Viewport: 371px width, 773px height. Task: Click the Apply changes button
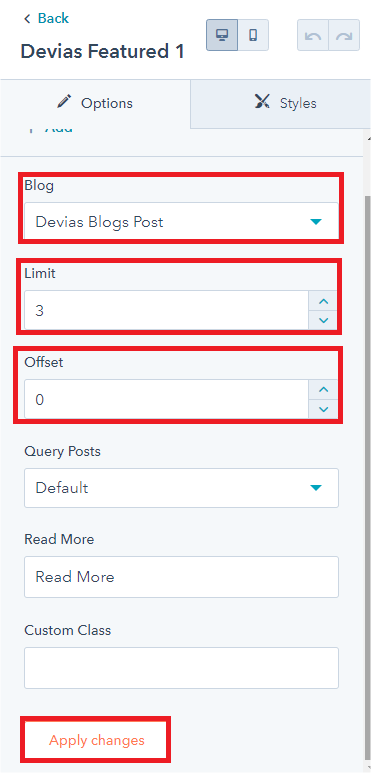pyautogui.click(x=97, y=740)
